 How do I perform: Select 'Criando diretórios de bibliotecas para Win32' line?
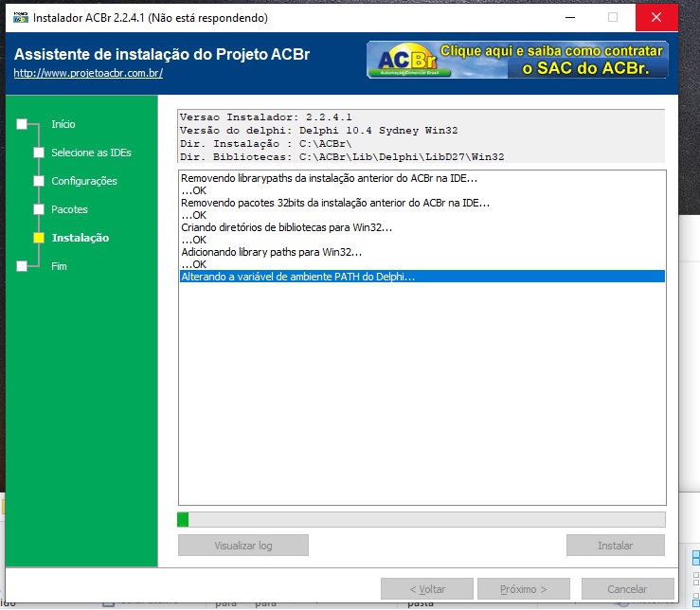pyautogui.click(x=422, y=227)
